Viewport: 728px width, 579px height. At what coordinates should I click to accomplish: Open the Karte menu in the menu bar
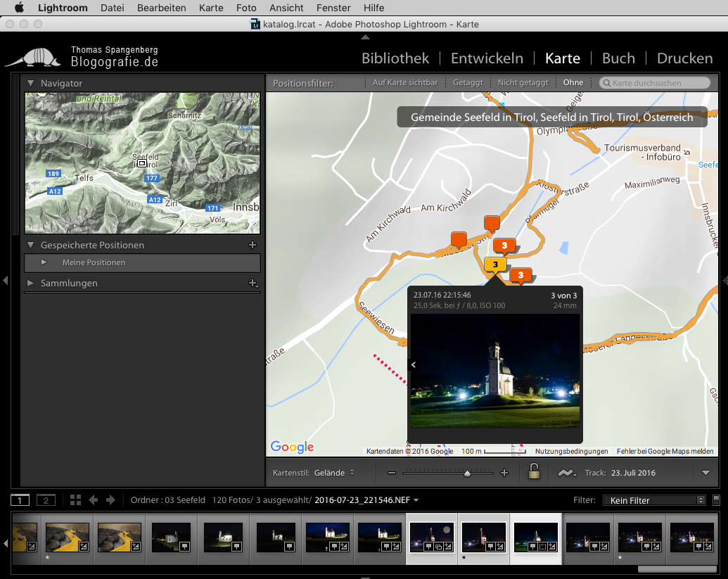coord(211,8)
